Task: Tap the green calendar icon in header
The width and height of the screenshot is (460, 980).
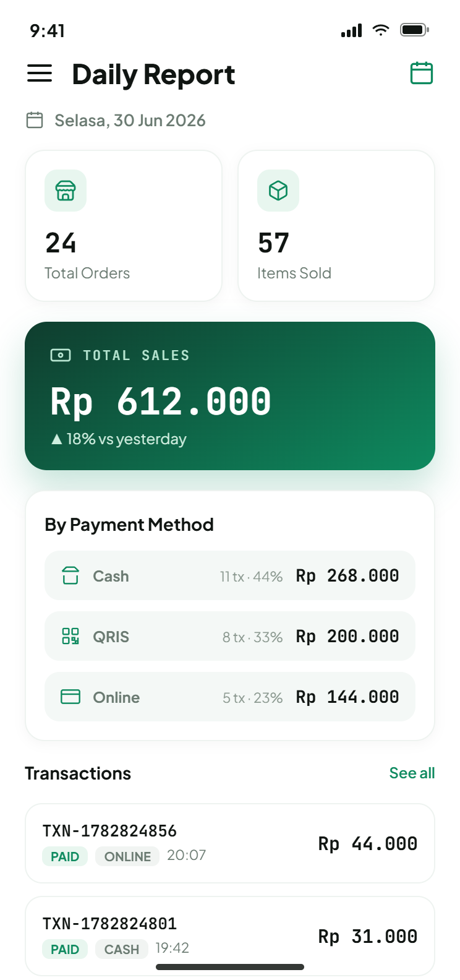Action: point(422,73)
